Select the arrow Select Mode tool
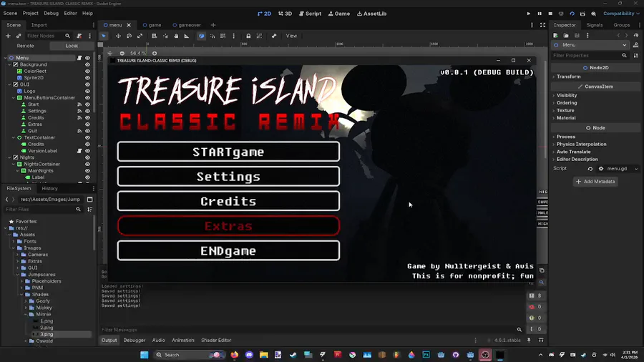Viewport: 644px width, 362px height. click(x=104, y=36)
